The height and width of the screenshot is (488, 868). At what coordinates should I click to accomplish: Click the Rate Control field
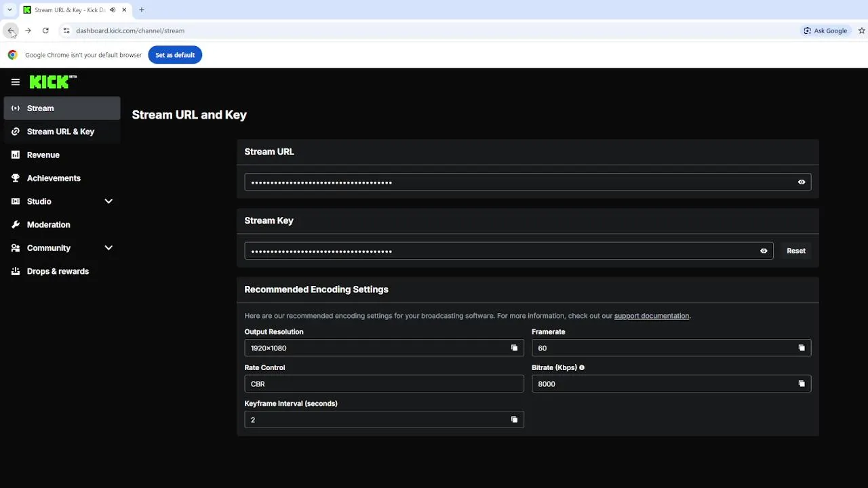coord(384,384)
